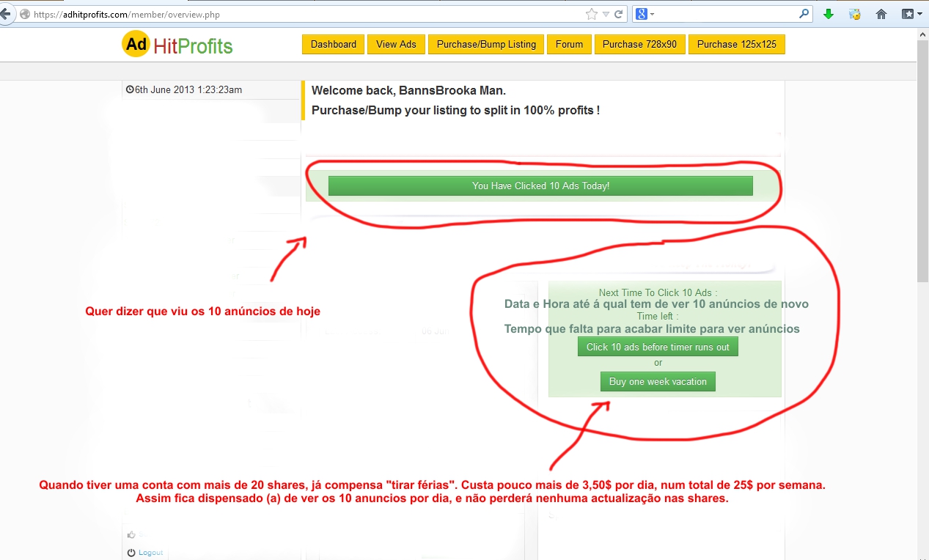929x560 pixels.
Task: Open URL history dropdown arrow
Action: pos(606,14)
